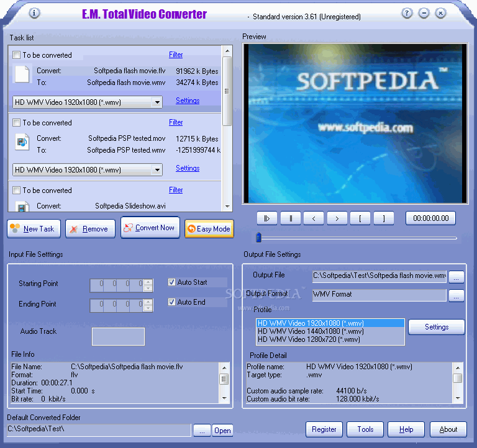Set end mark with ] button
This screenshot has width=477, height=448.
coord(384,218)
